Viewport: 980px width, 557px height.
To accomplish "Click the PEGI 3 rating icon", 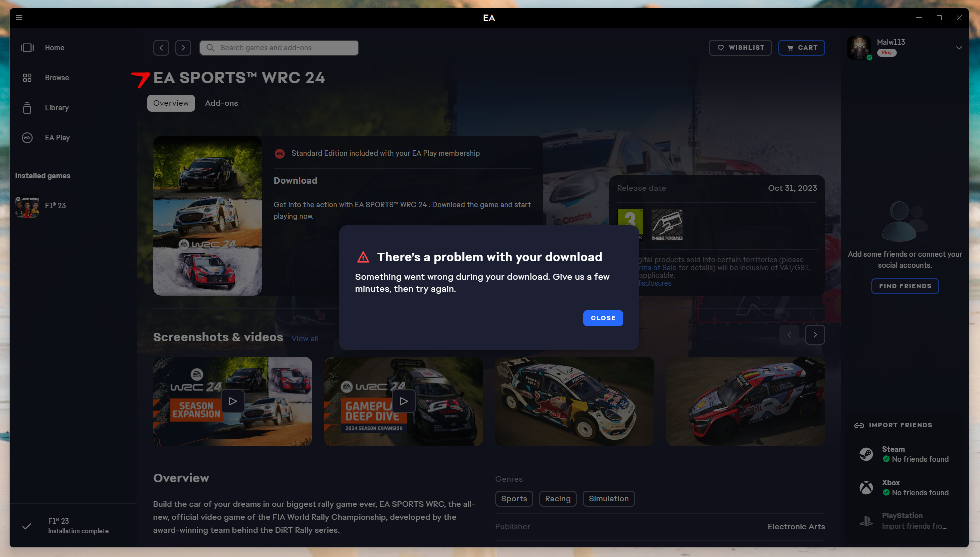I will click(x=630, y=223).
